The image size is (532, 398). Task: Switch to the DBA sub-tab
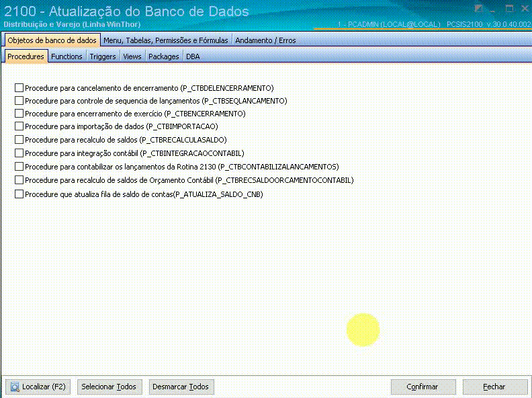point(193,56)
